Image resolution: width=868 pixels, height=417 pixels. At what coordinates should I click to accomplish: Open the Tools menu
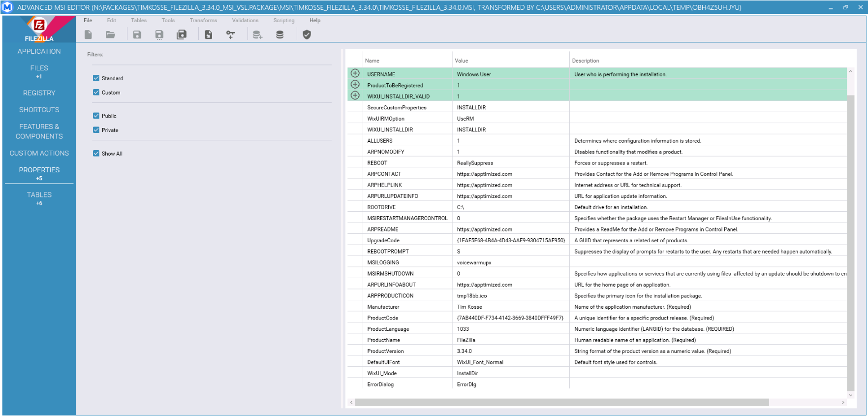tap(168, 20)
